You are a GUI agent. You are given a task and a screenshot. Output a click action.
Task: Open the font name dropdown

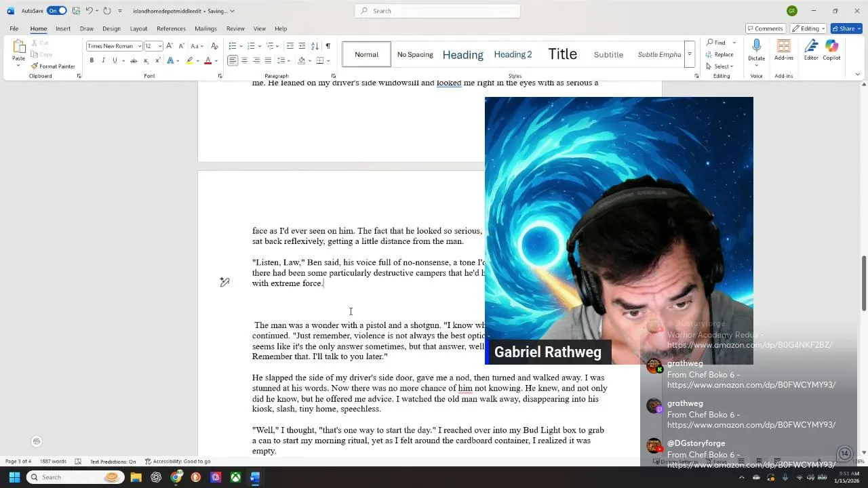tap(140, 46)
